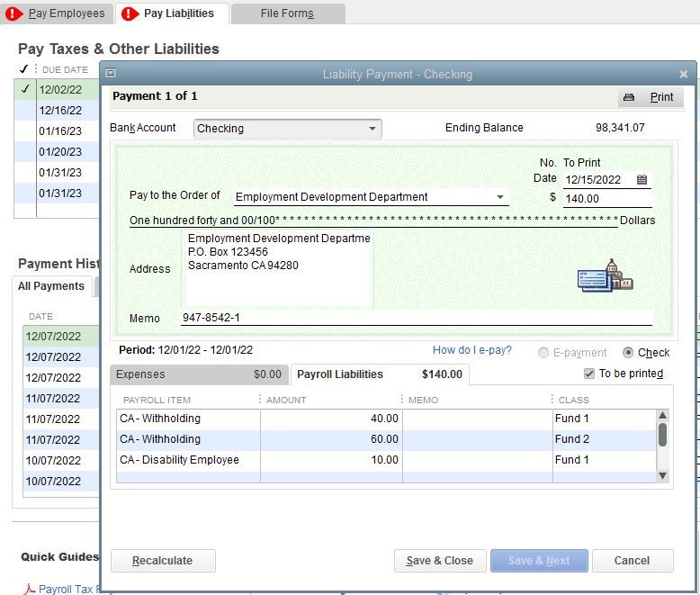Click the DATE column header in Payment History
Viewport: 700px width, 595px height.
pos(40,316)
